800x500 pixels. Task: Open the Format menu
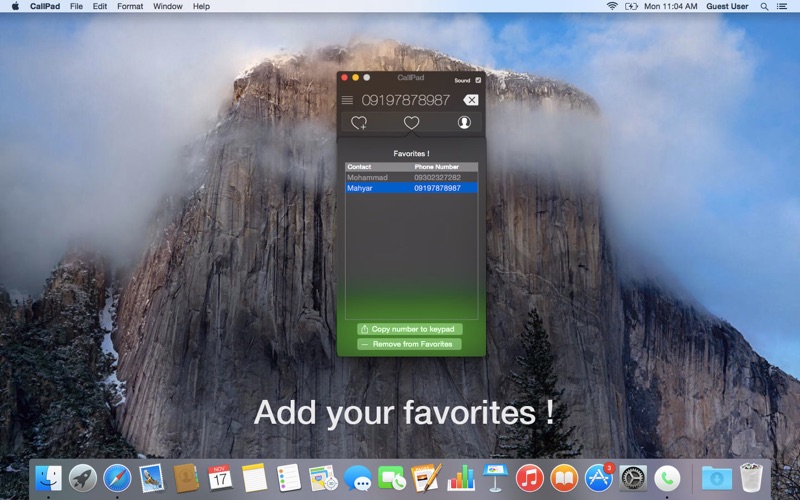pos(130,6)
